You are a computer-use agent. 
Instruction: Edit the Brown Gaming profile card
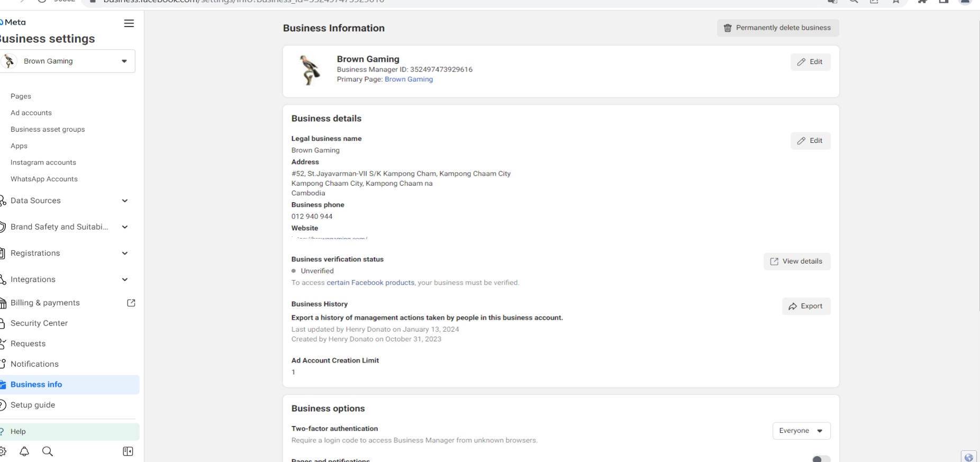click(x=810, y=62)
